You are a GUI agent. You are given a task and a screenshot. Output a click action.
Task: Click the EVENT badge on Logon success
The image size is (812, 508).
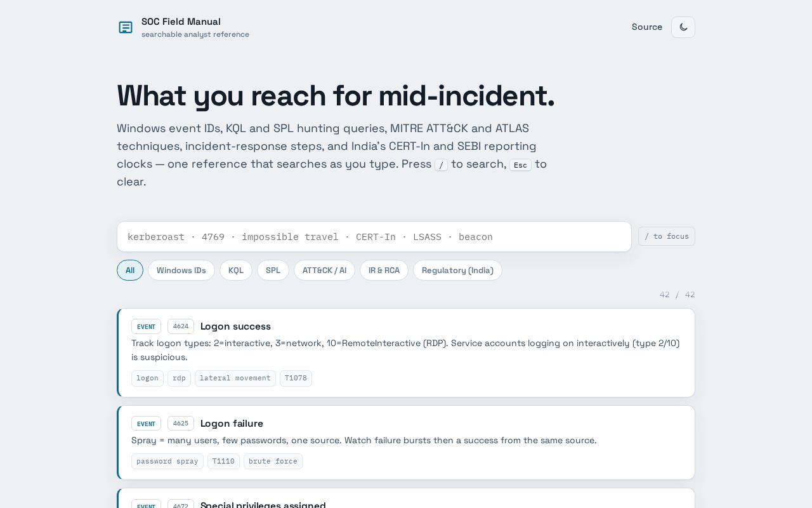(146, 326)
